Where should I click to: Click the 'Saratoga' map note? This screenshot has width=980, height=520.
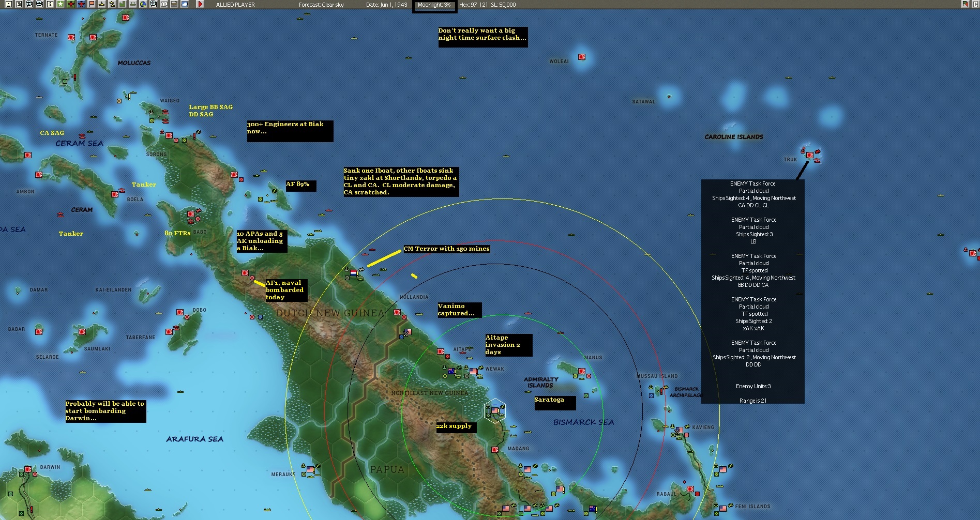[555, 403]
